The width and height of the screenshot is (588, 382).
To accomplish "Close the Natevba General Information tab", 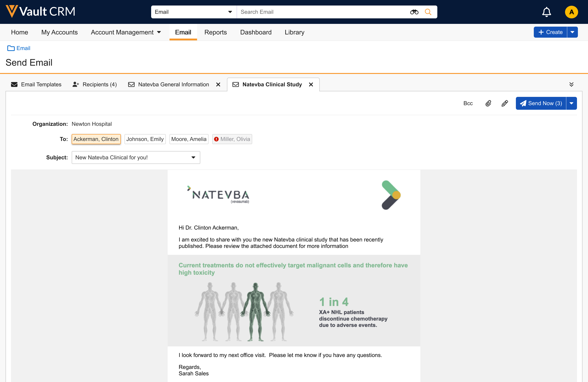I will (x=218, y=84).
